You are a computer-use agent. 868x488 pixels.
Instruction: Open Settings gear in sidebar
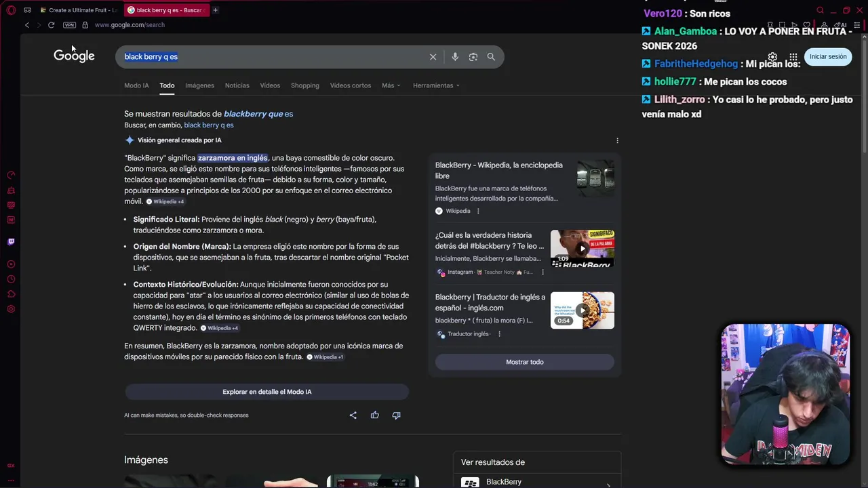11,309
